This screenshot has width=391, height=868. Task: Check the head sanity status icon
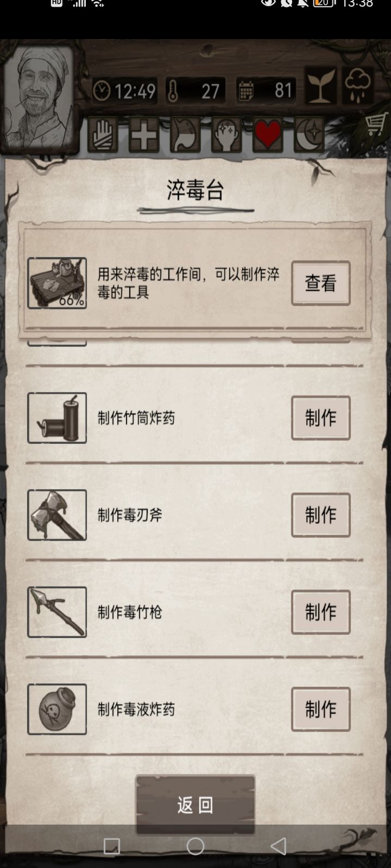(x=226, y=135)
